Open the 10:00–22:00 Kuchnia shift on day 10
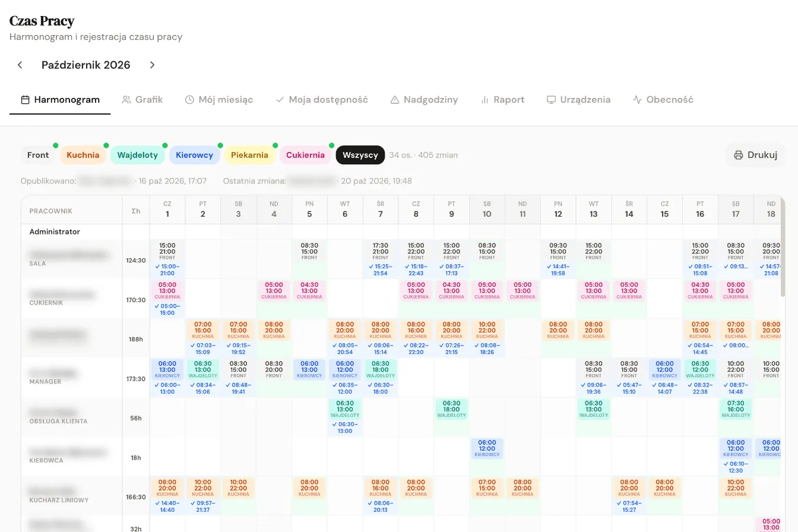This screenshot has width=798, height=532. [487, 330]
